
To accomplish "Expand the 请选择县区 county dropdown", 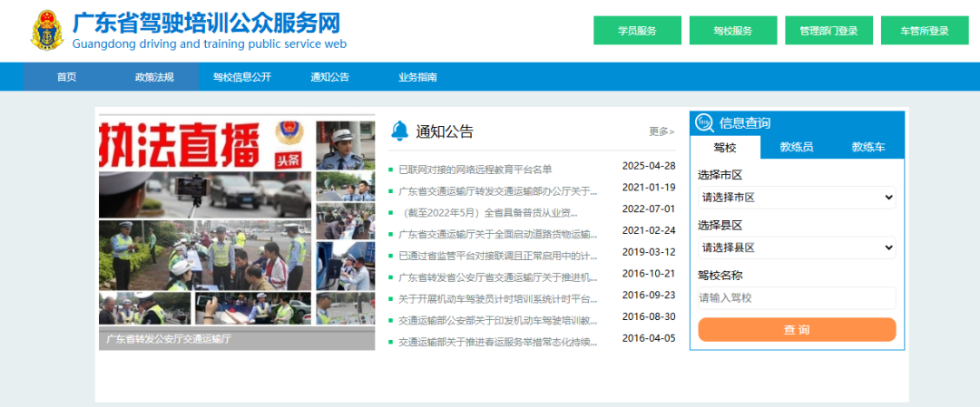I will pyautogui.click(x=797, y=247).
